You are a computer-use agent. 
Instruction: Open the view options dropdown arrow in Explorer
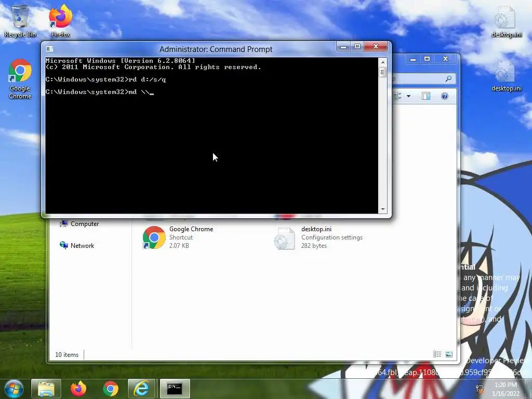[x=408, y=96]
